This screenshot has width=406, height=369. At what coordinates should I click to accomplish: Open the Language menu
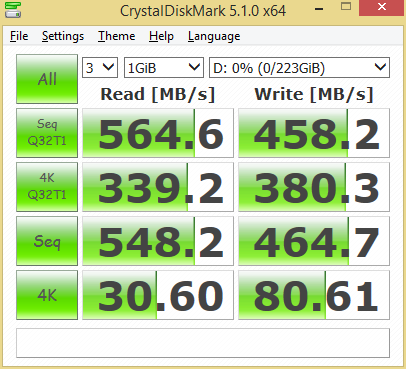coord(214,36)
